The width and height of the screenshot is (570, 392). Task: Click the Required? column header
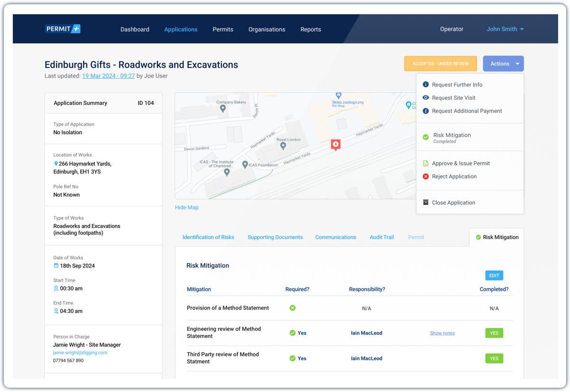pyautogui.click(x=297, y=289)
